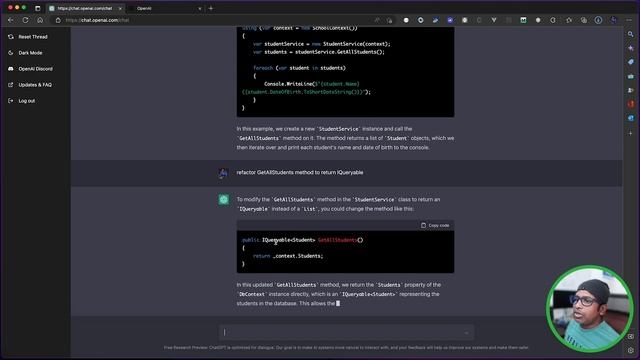The image size is (640, 360).
Task: Click the user message 'refactor GetAllStudents method' text
Action: (300, 173)
